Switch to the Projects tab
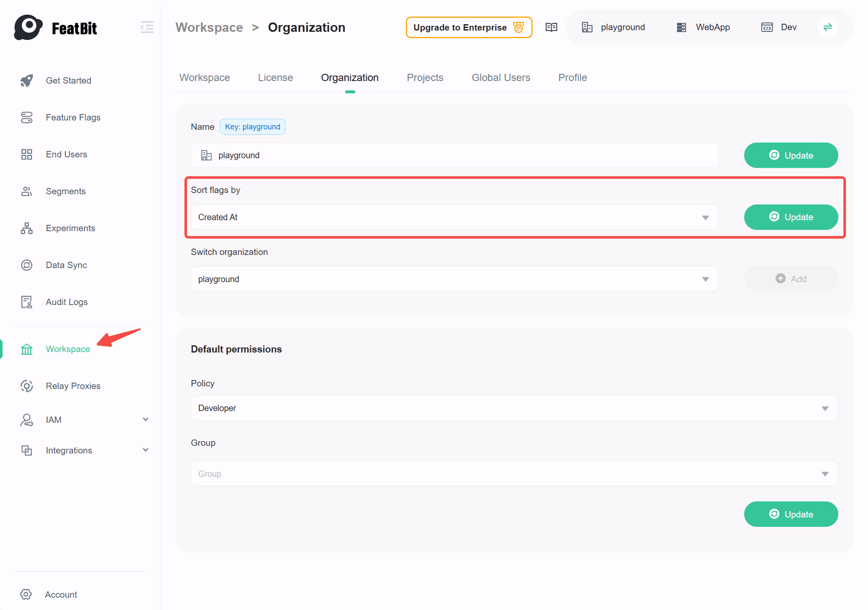The width and height of the screenshot is (868, 610). pyautogui.click(x=425, y=78)
